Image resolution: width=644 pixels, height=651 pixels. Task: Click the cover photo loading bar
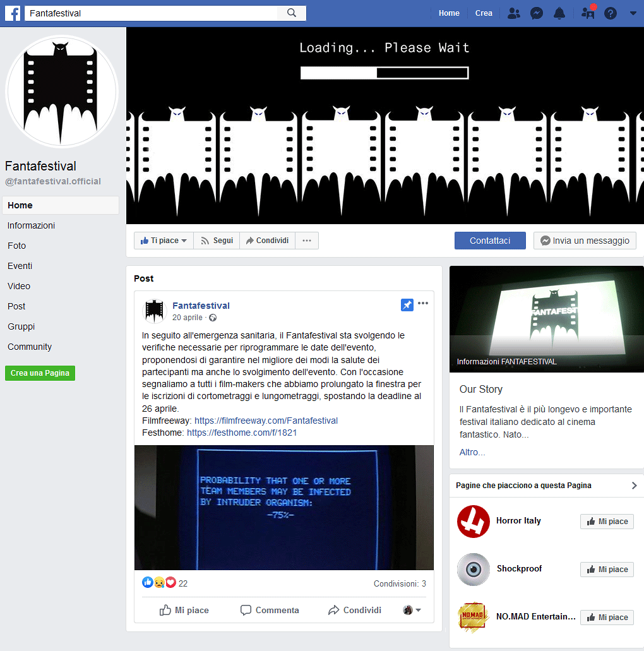click(x=385, y=73)
